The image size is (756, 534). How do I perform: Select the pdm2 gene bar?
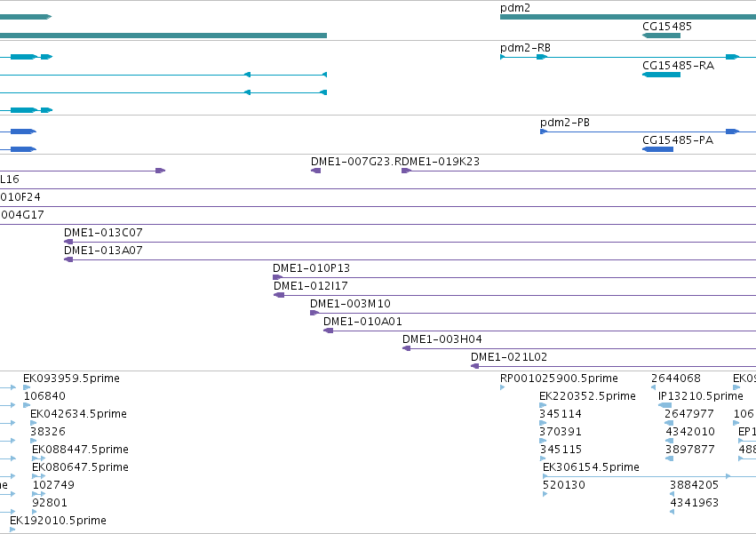click(x=628, y=17)
